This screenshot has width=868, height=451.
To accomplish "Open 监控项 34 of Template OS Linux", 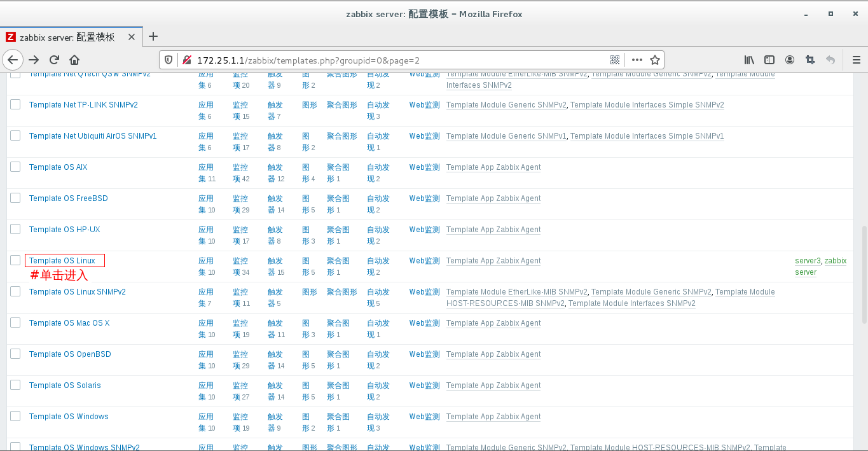I will click(241, 267).
